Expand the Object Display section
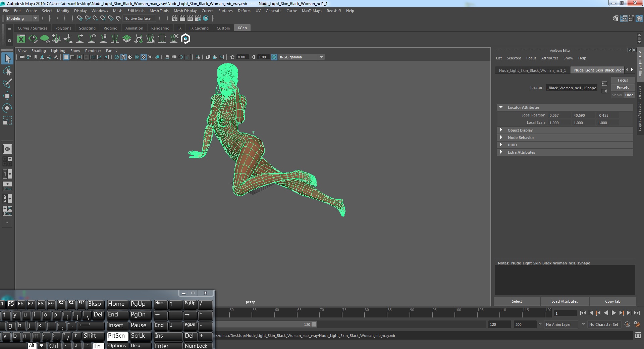Screen dimensions: 644x349 pos(501,130)
